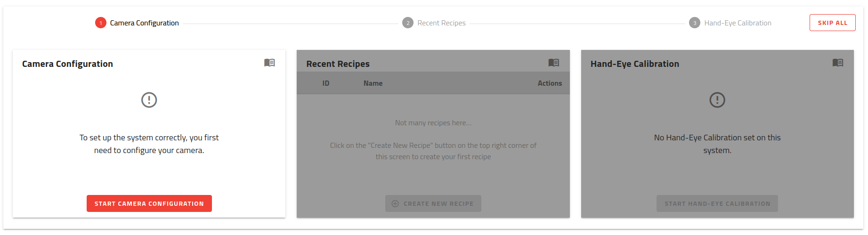This screenshot has height=235, width=868.
Task: Click the "Not many recipes here..." message
Action: tap(433, 123)
